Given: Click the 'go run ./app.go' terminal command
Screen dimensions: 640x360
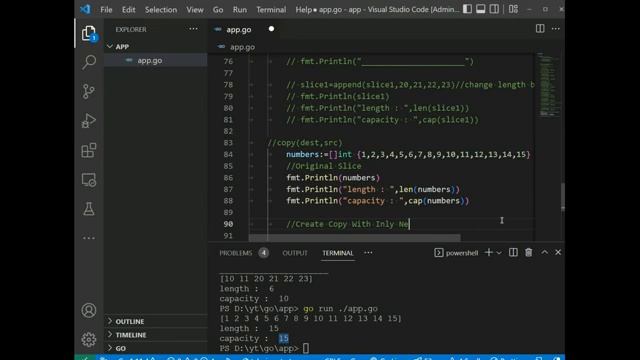Looking at the screenshot, I should click(340, 309).
